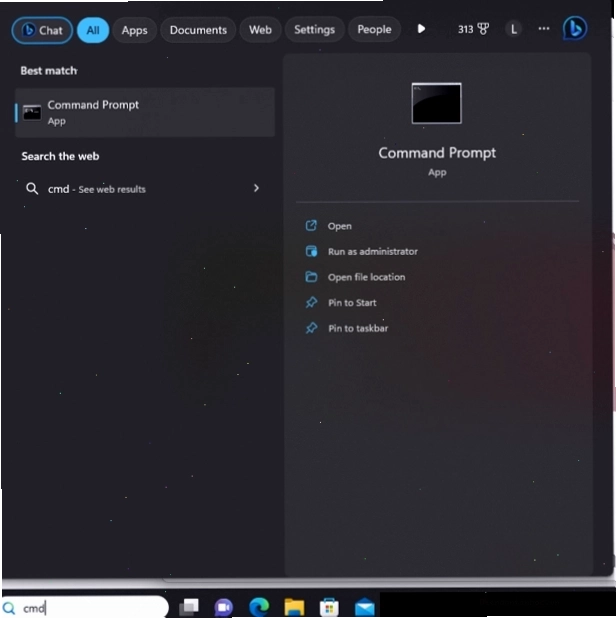Screen dimensions: 616x619
Task: Open the L account profile circle
Action: (x=514, y=29)
